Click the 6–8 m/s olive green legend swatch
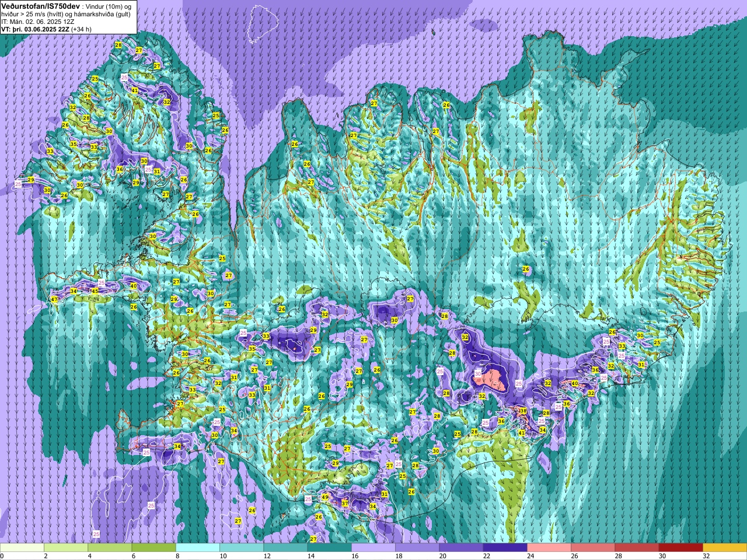This screenshot has width=747, height=560. click(x=153, y=548)
